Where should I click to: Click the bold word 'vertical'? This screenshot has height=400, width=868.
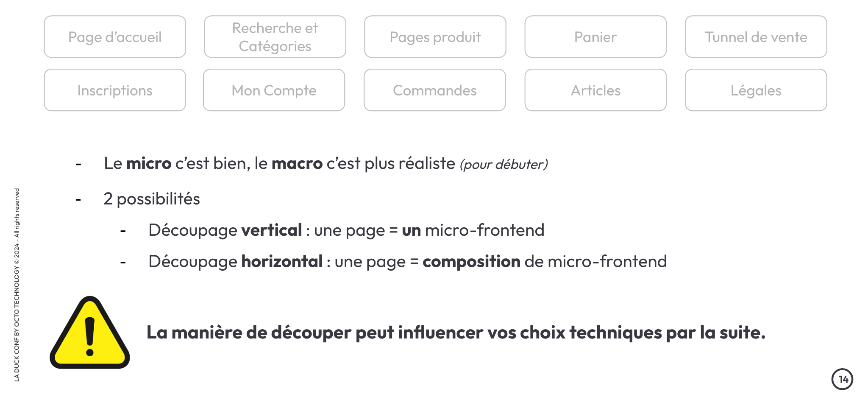(x=272, y=230)
